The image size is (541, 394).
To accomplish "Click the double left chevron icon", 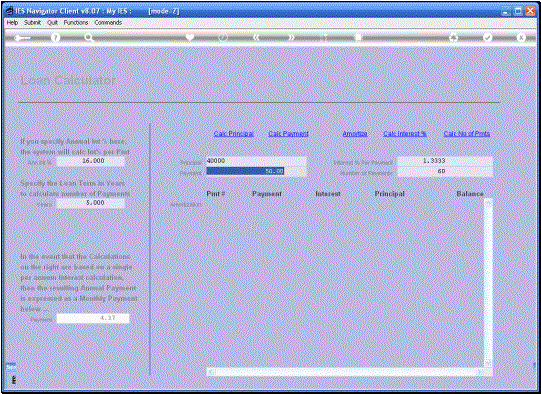I will (256, 37).
